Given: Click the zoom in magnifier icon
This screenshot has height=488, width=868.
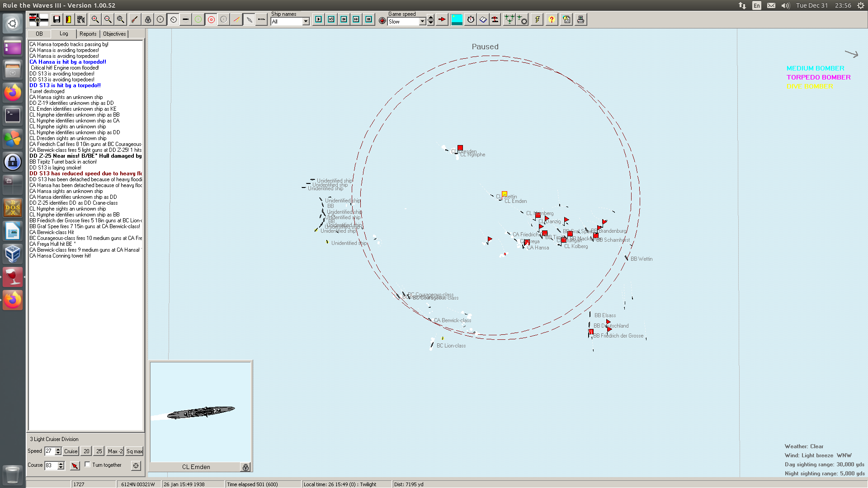Looking at the screenshot, I should 95,19.
